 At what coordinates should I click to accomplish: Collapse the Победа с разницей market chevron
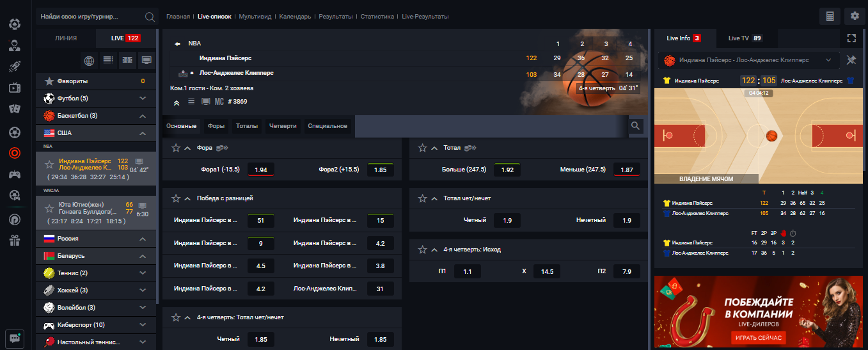pyautogui.click(x=188, y=198)
